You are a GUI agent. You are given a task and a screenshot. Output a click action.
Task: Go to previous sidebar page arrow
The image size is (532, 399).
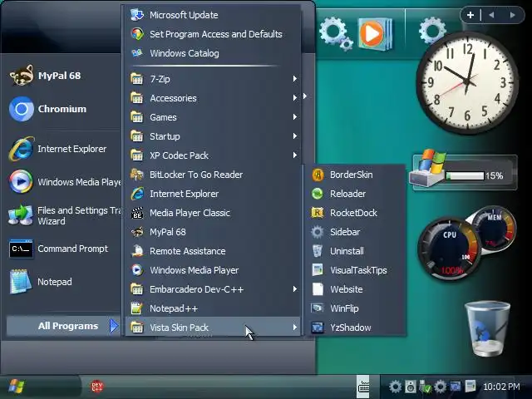pyautogui.click(x=491, y=15)
